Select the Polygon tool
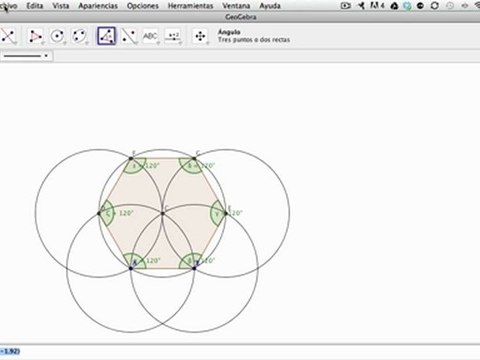Viewport: 480px width, 360px height. tap(35, 36)
